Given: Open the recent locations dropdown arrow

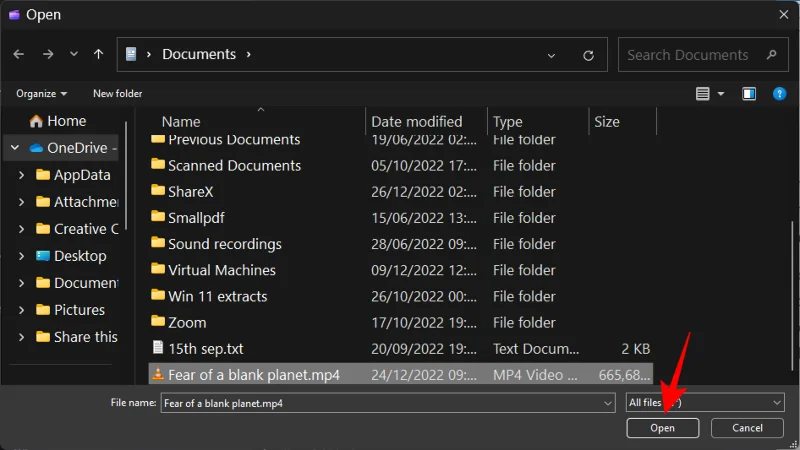Looking at the screenshot, I should tap(73, 54).
